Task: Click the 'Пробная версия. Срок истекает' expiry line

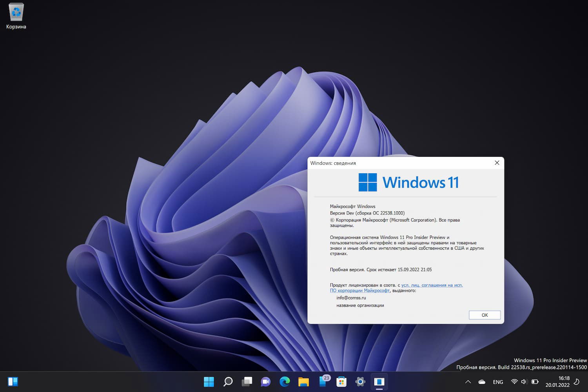Action: pos(381,270)
